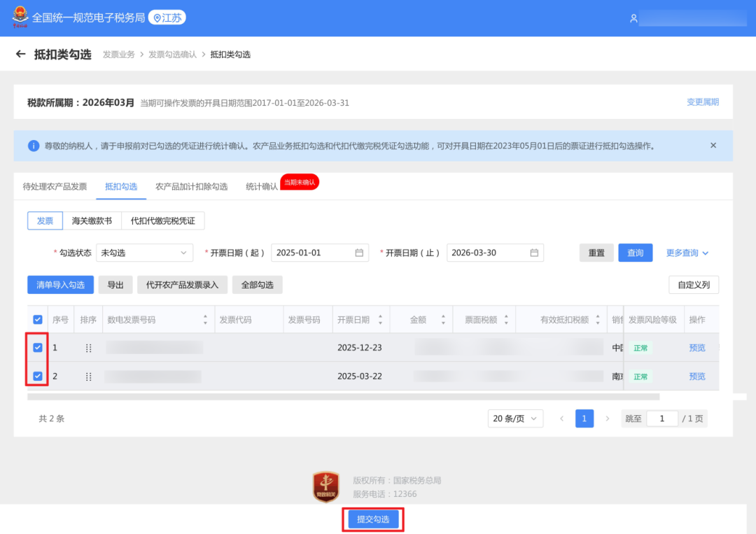This screenshot has height=534, width=756.
Task: Click the 江苏 location pin badge
Action: coord(167,17)
